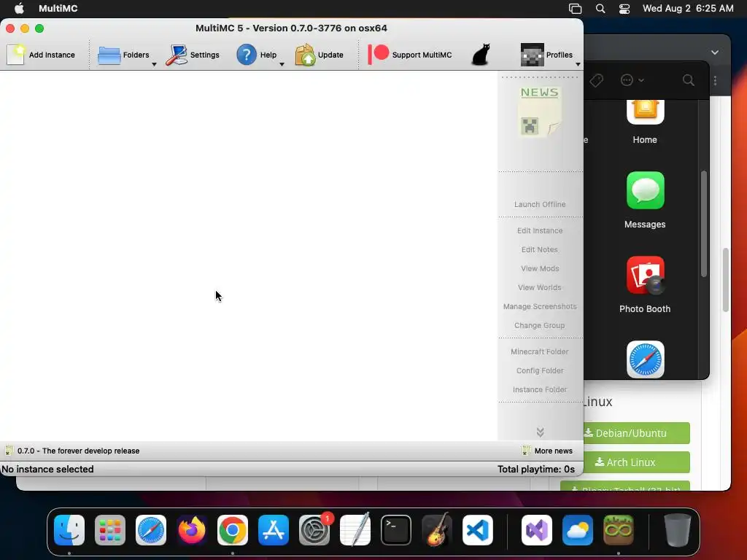
Task: Open the 0.7.0 forever develop release news
Action: tap(72, 451)
